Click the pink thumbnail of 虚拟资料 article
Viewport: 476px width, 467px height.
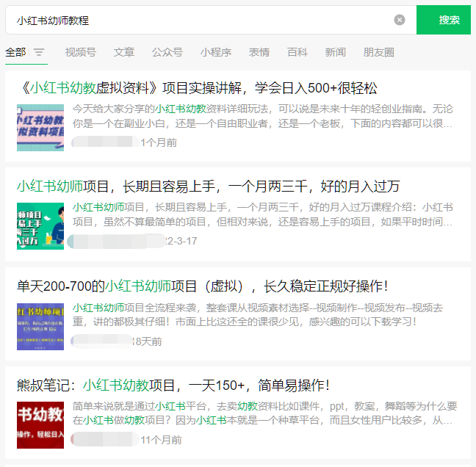40,128
